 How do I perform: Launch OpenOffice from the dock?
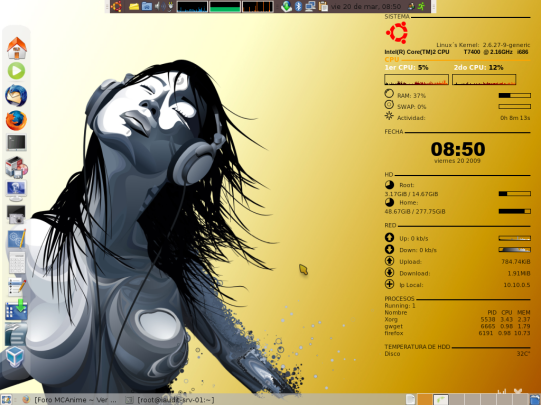pyautogui.click(x=16, y=334)
